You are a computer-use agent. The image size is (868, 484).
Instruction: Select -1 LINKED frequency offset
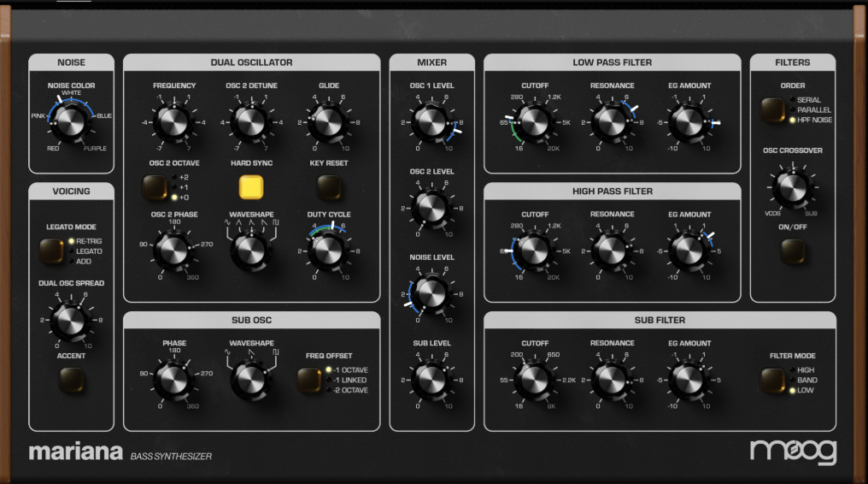tap(346, 380)
